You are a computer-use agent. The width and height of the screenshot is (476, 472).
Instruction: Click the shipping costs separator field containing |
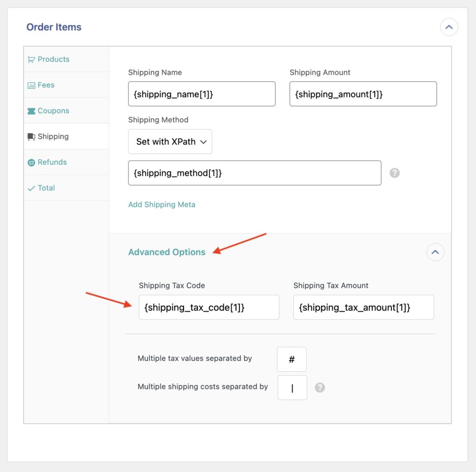pyautogui.click(x=292, y=387)
